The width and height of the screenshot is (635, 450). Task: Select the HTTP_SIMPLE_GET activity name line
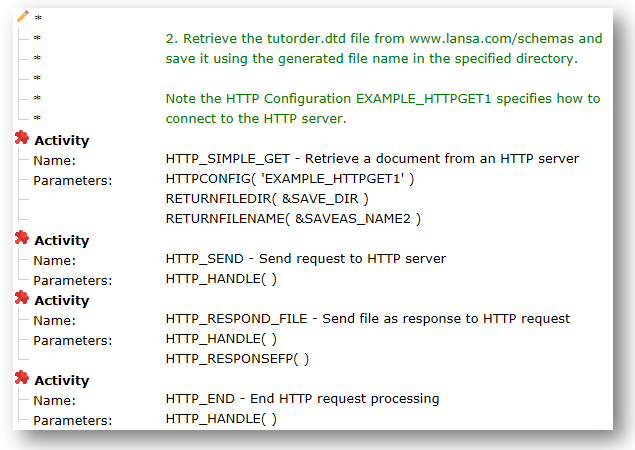pos(372,159)
